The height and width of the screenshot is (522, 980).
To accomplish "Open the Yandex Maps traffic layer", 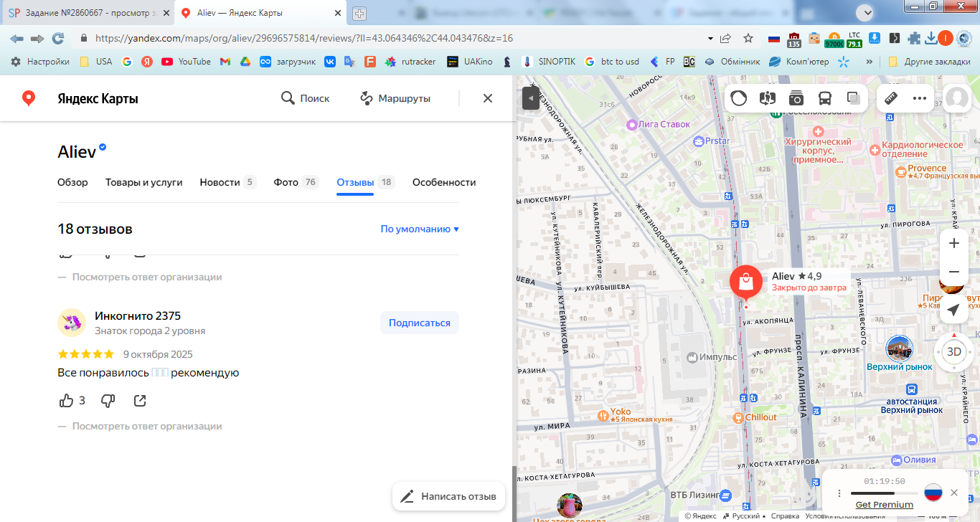I will [x=739, y=98].
